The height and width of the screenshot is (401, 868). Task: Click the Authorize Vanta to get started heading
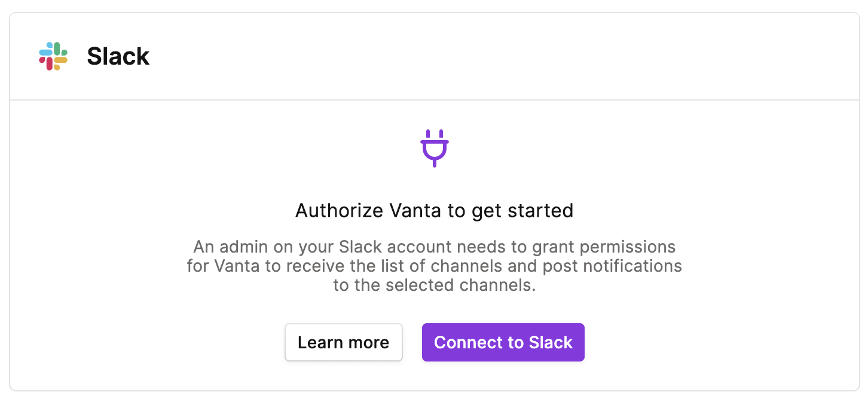pyautogui.click(x=435, y=211)
